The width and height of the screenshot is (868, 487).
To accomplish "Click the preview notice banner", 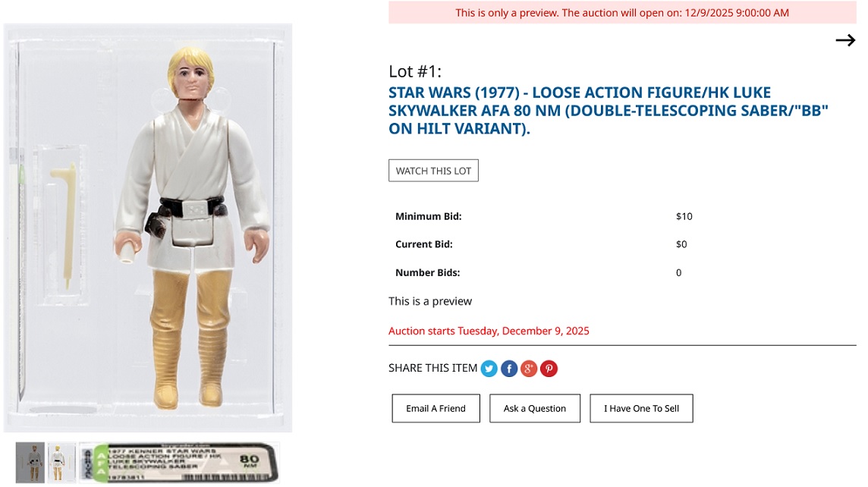I will click(622, 13).
